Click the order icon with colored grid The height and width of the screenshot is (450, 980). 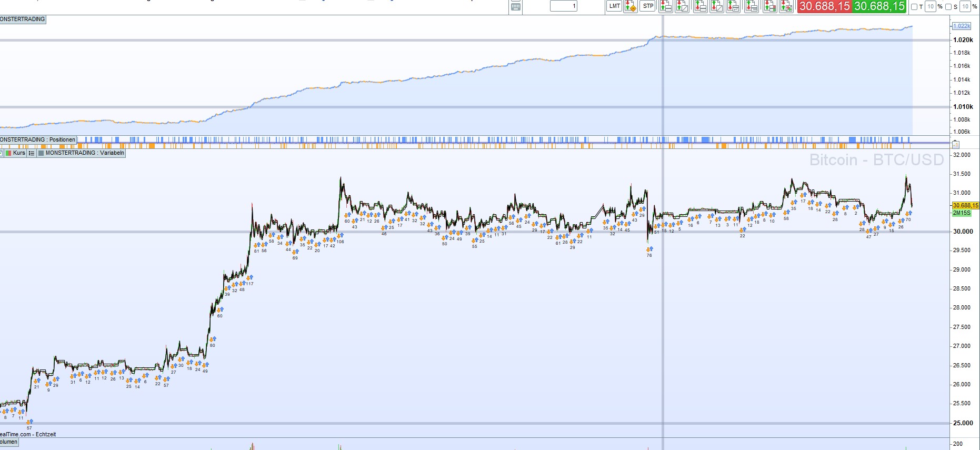coord(769,6)
